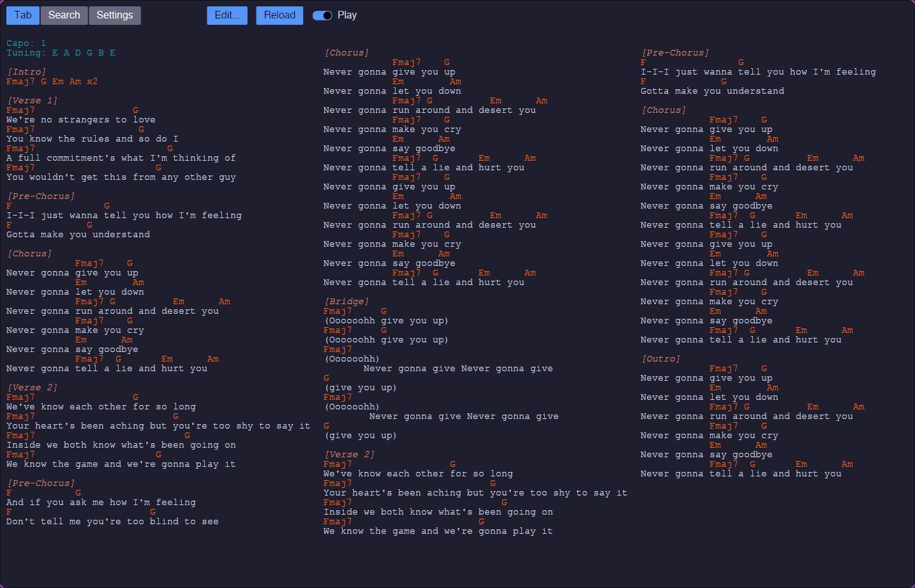The image size is (915, 588).
Task: Click the Tuning: E A D G B E text
Action: point(61,53)
